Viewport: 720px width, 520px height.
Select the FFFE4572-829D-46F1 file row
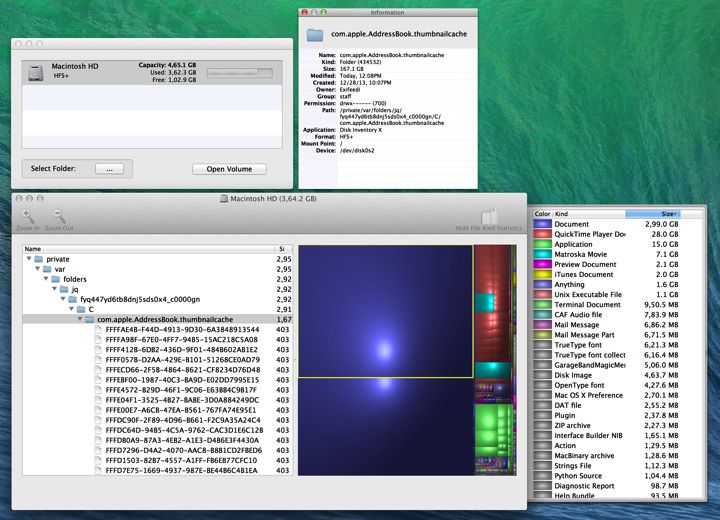[x=157, y=390]
